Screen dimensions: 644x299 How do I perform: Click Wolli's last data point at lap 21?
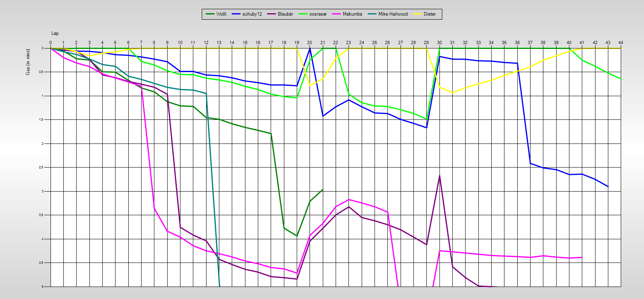tap(322, 190)
